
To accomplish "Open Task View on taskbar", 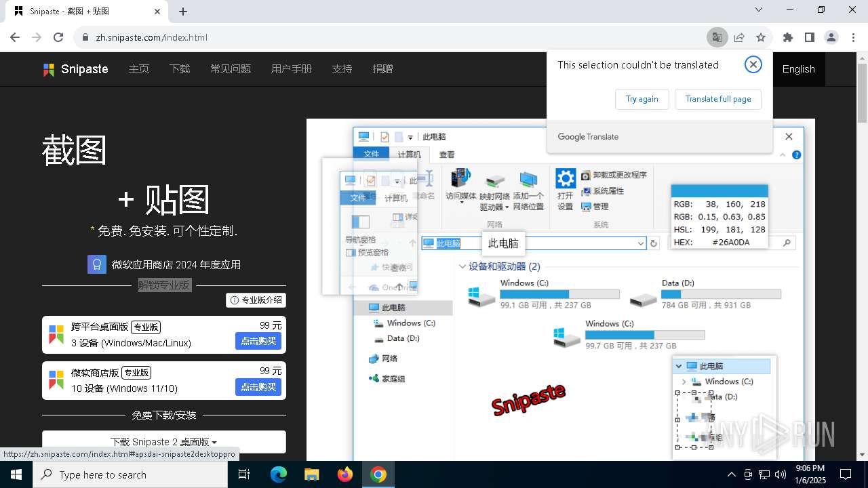I will coord(244,474).
